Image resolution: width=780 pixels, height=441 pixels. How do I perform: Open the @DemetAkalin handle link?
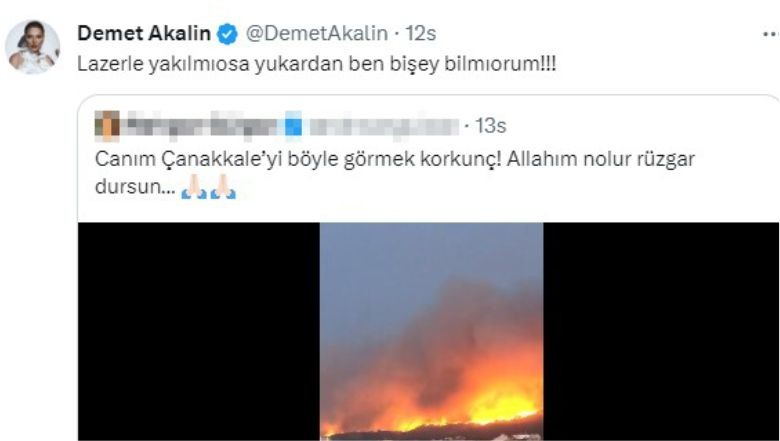[317, 34]
